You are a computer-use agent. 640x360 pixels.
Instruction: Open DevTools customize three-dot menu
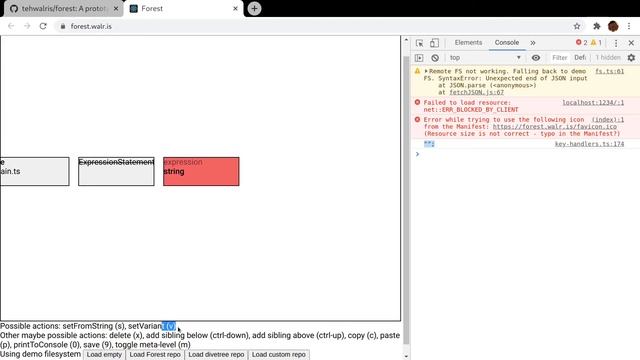tap(616, 43)
